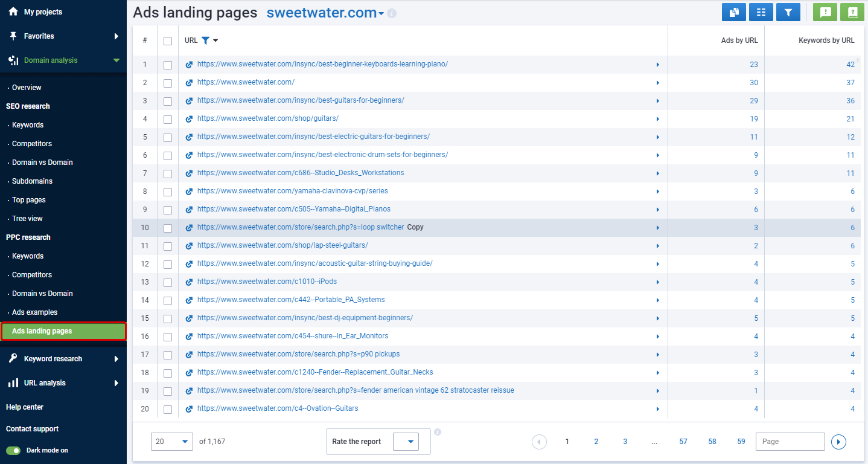Toggle the Dark mode switch
Image resolution: width=868 pixels, height=464 pixels.
click(x=13, y=451)
